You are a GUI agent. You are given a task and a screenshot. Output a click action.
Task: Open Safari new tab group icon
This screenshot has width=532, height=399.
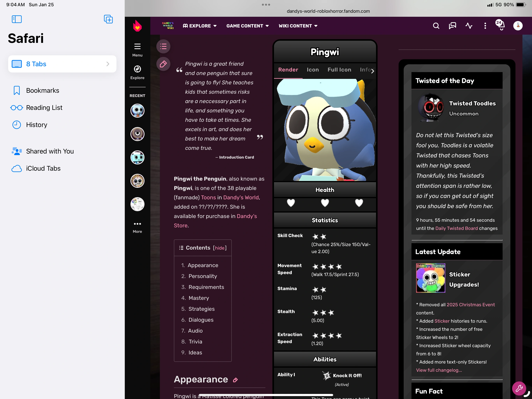[108, 19]
